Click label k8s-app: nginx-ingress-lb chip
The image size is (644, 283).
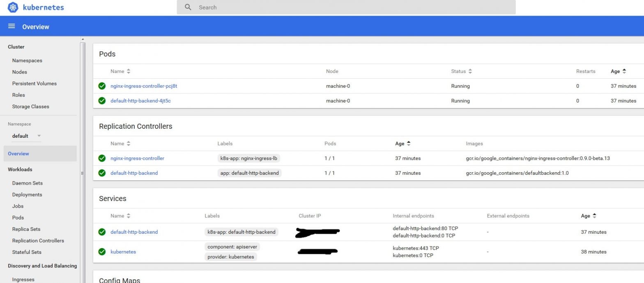click(x=250, y=158)
